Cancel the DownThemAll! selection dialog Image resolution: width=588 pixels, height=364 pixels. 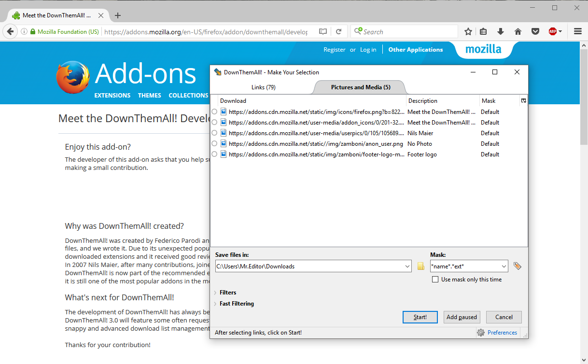[504, 317]
